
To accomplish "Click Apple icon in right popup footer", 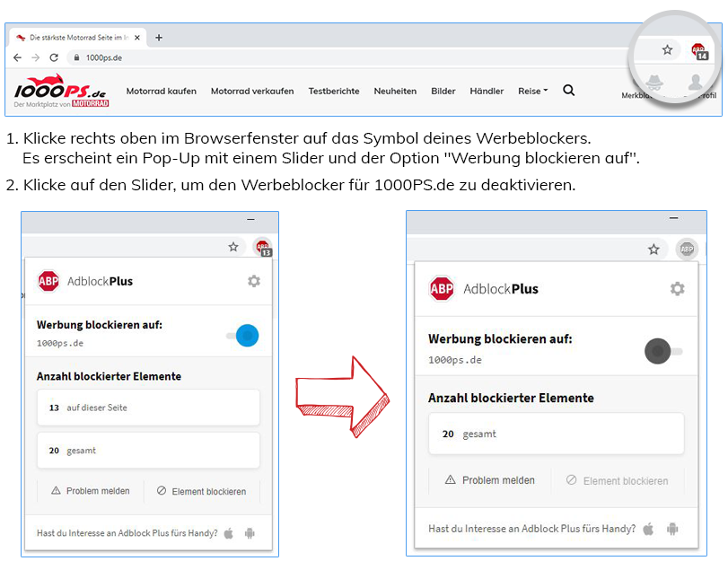I will [x=649, y=529].
